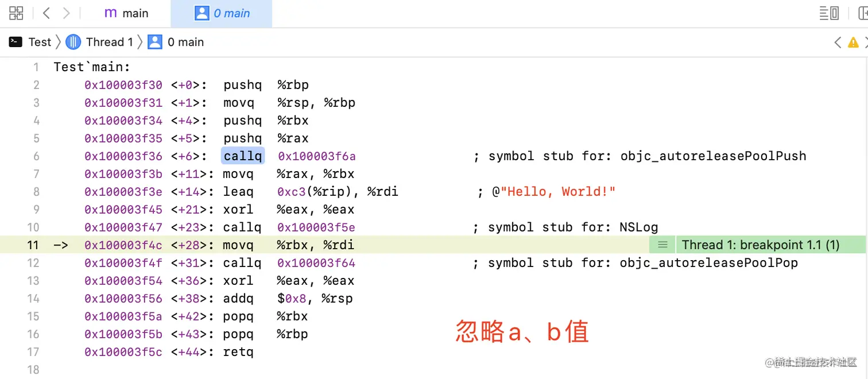Open the Thread 1 breadcrumb
Image resolution: width=868 pixels, height=379 pixels.
[109, 42]
